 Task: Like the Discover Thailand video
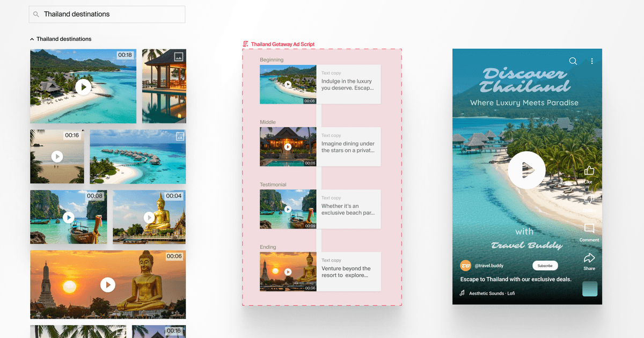click(589, 170)
